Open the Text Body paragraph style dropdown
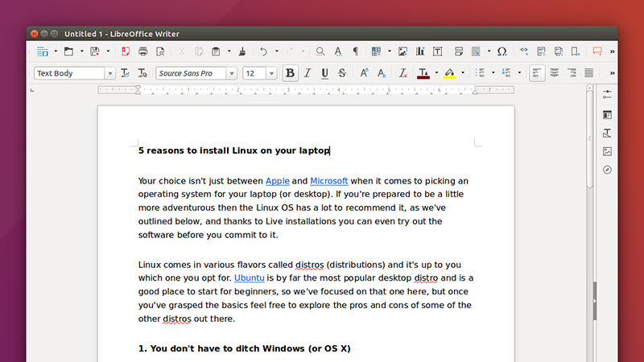 pyautogui.click(x=109, y=73)
